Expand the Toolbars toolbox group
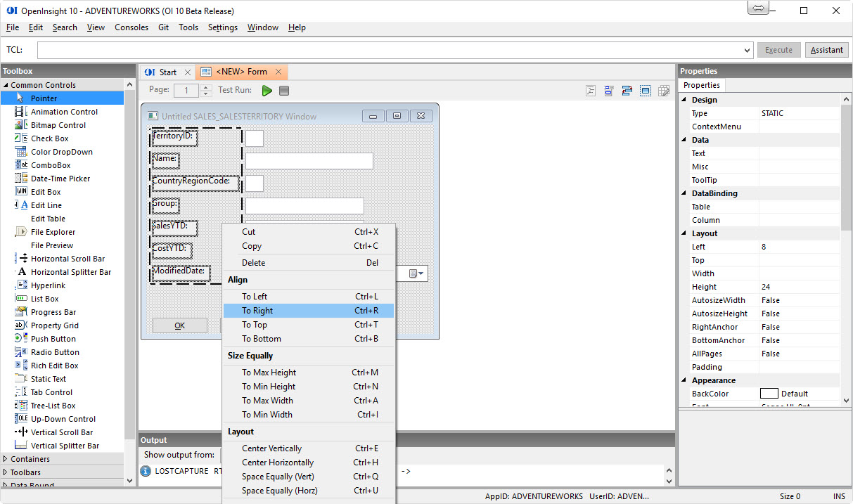 6,472
